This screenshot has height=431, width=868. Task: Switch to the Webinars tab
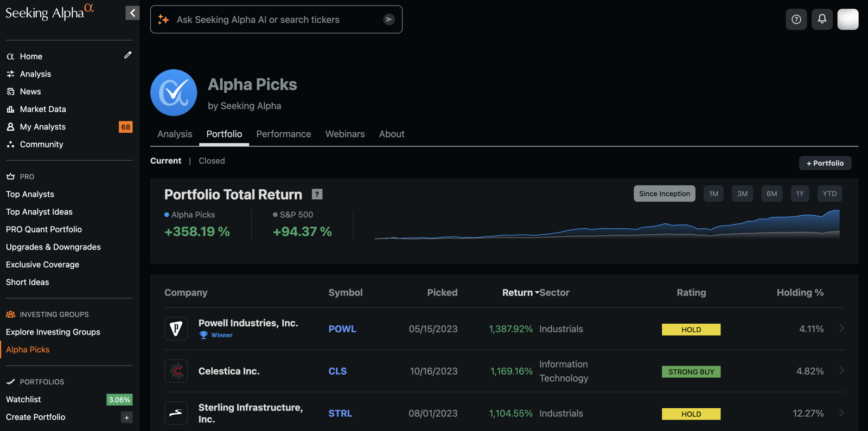345,134
